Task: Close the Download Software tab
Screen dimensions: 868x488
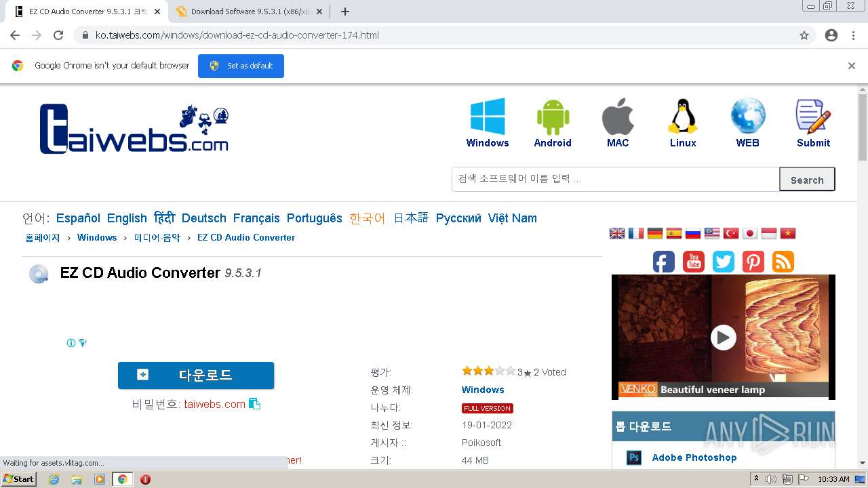Action: click(319, 12)
